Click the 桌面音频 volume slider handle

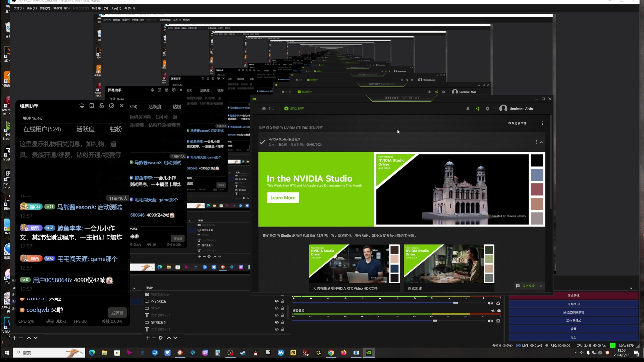[x=435, y=321]
